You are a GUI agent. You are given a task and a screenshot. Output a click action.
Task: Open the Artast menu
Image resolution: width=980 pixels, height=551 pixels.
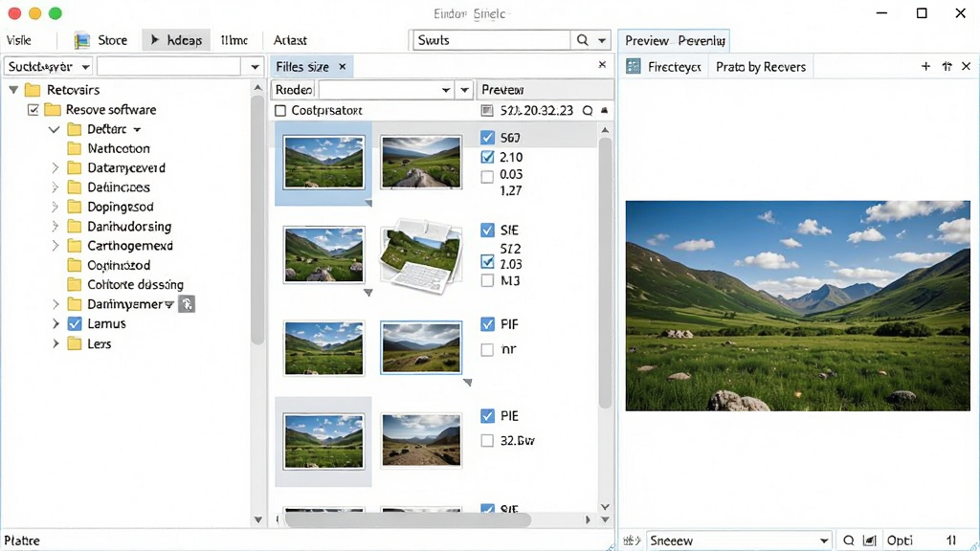[290, 40]
